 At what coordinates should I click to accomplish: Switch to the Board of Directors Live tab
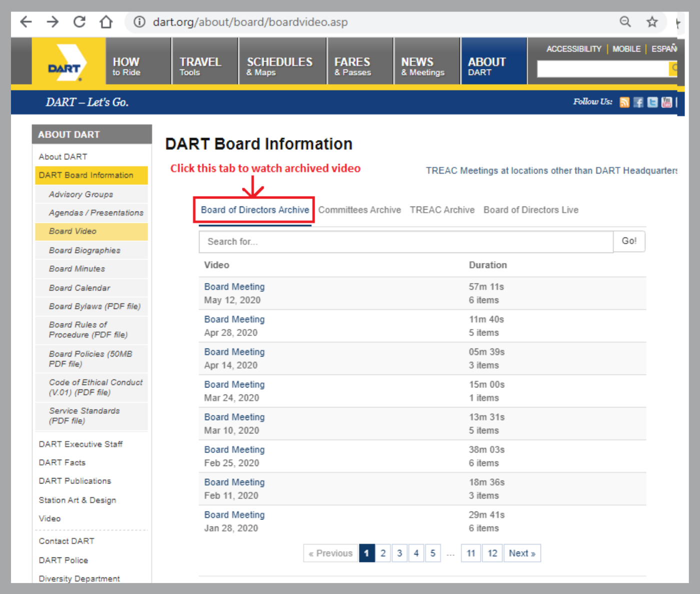point(531,210)
